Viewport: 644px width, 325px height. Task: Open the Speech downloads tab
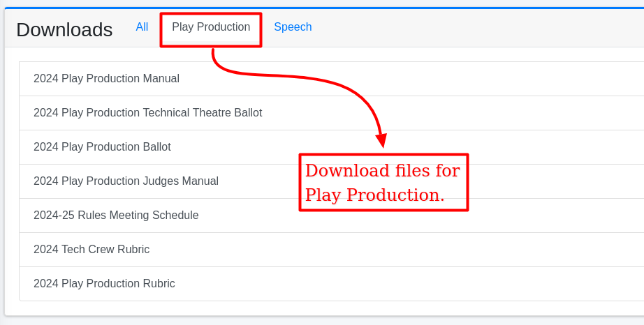click(x=293, y=27)
